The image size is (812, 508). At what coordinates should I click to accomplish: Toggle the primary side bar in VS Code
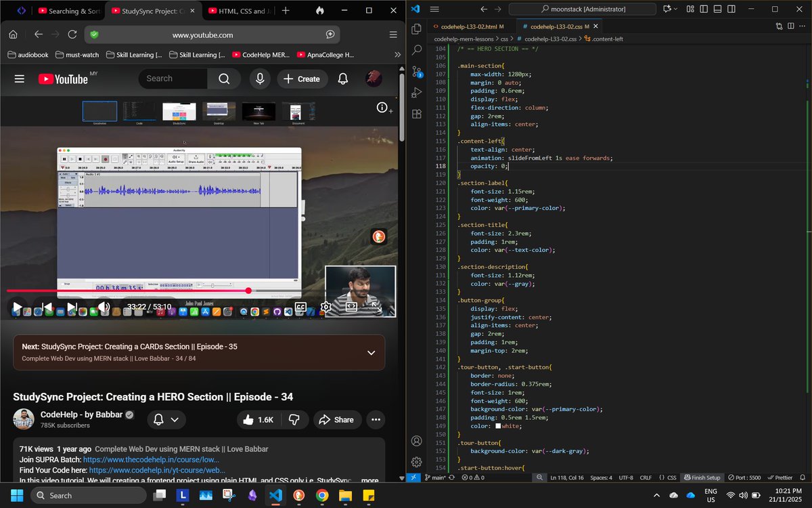click(x=703, y=9)
